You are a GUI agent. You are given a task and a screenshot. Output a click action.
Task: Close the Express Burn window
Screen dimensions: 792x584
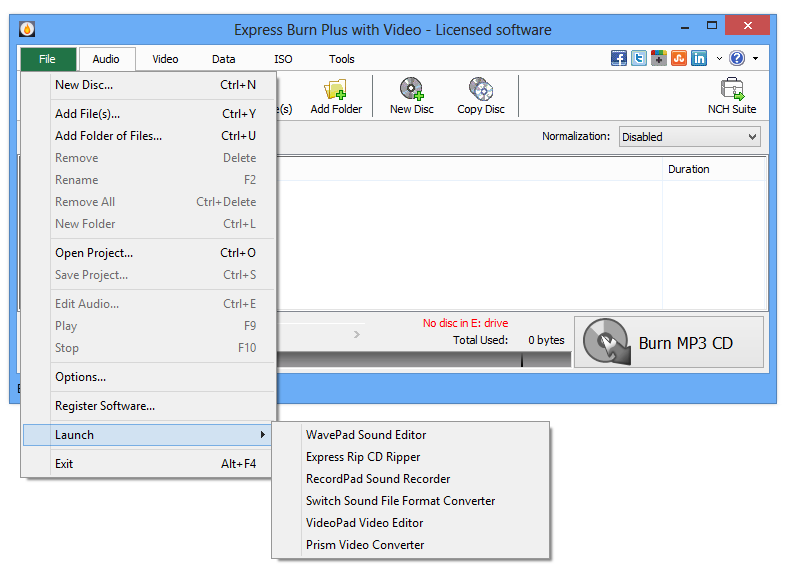pos(748,25)
